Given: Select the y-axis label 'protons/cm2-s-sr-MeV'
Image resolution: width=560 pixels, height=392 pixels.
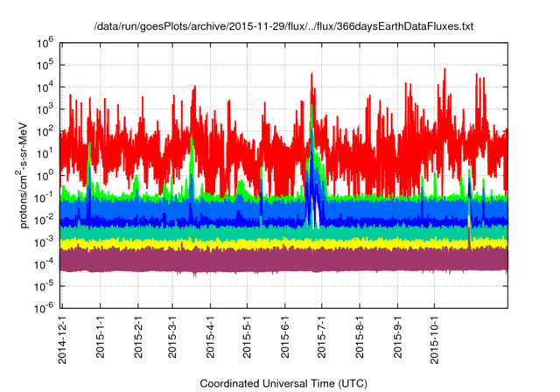Looking at the screenshot, I should [23, 175].
